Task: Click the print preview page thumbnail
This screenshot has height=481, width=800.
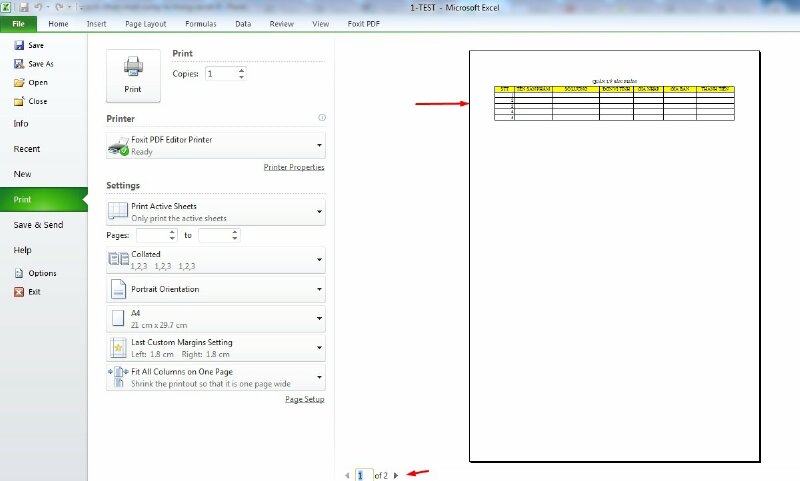Action: click(x=614, y=256)
